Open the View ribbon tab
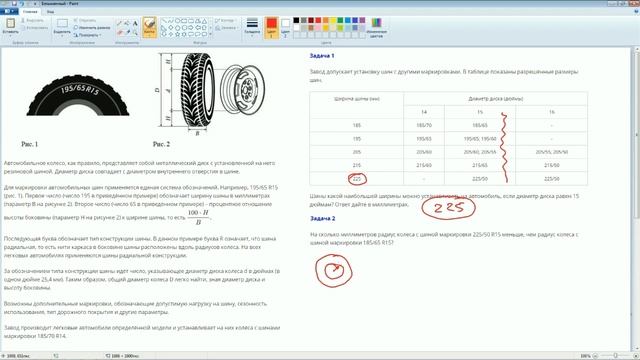The image size is (640, 360). [50, 11]
